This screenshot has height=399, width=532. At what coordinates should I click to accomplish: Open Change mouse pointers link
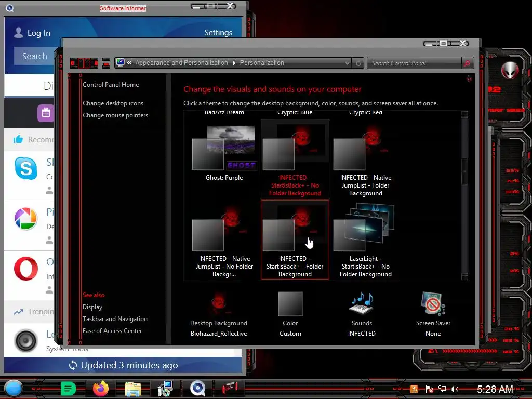[x=115, y=115]
